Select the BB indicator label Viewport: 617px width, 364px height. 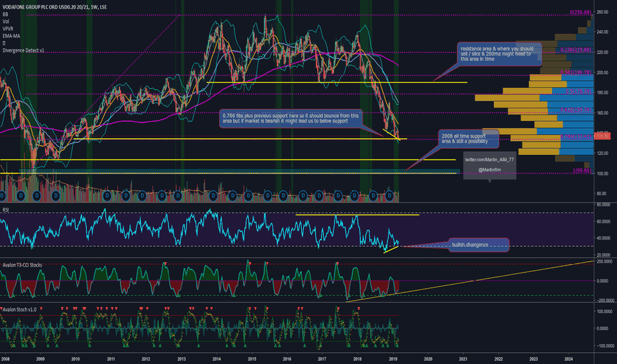5,14
